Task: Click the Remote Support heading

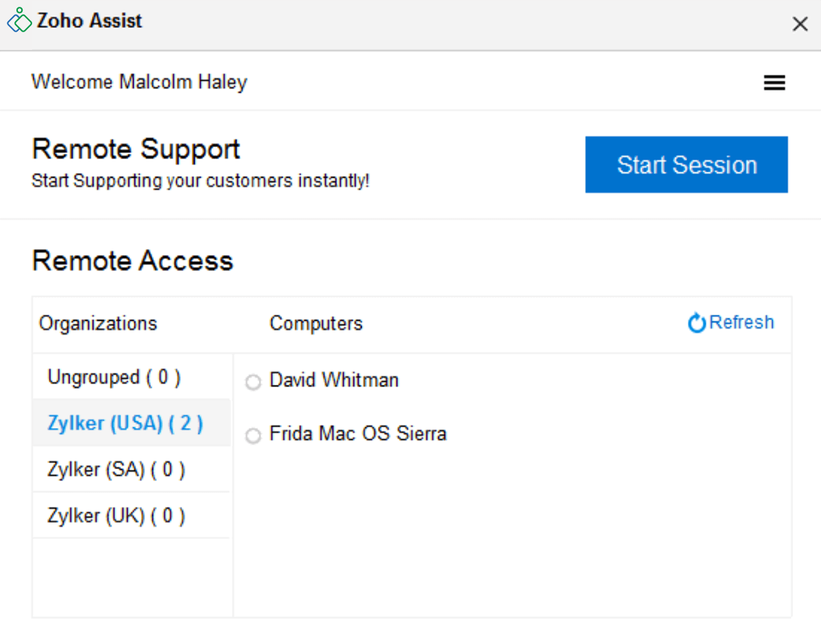Action: point(136,149)
